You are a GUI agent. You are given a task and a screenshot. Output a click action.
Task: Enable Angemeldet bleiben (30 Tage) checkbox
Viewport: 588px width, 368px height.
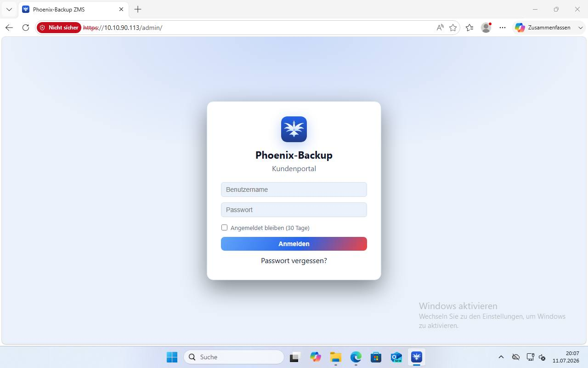point(224,228)
